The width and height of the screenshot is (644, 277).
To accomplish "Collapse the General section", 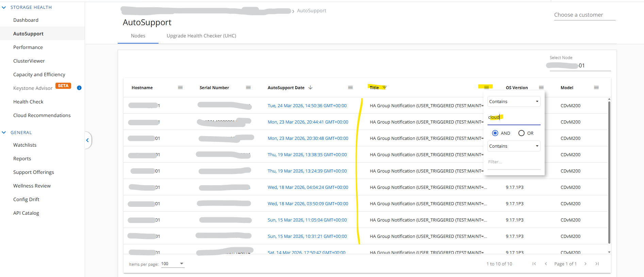I will (x=4, y=132).
